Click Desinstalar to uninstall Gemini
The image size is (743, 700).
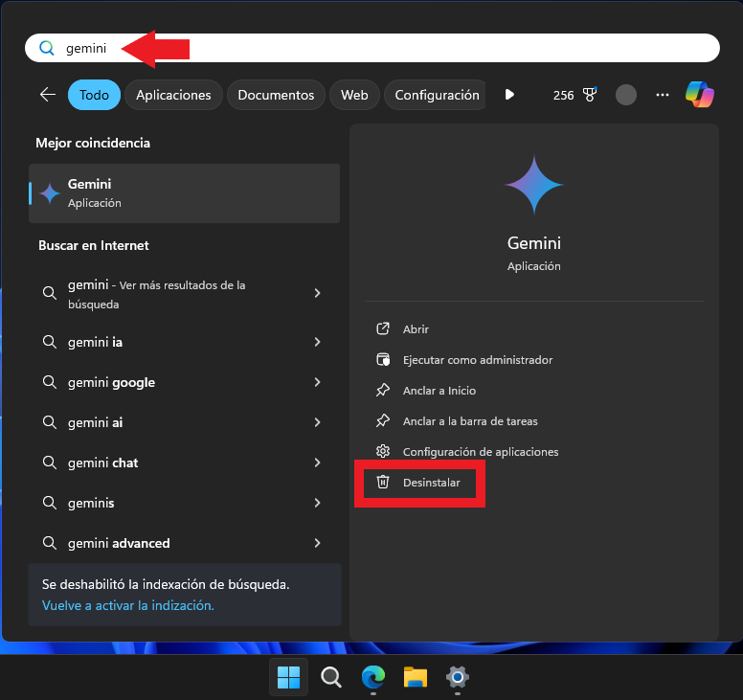point(431,483)
